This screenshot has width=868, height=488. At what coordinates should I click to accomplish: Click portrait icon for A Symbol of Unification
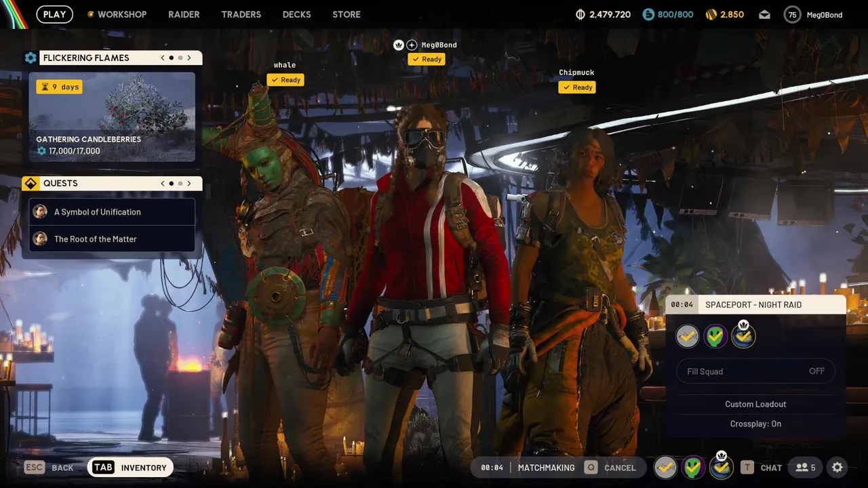click(x=40, y=212)
